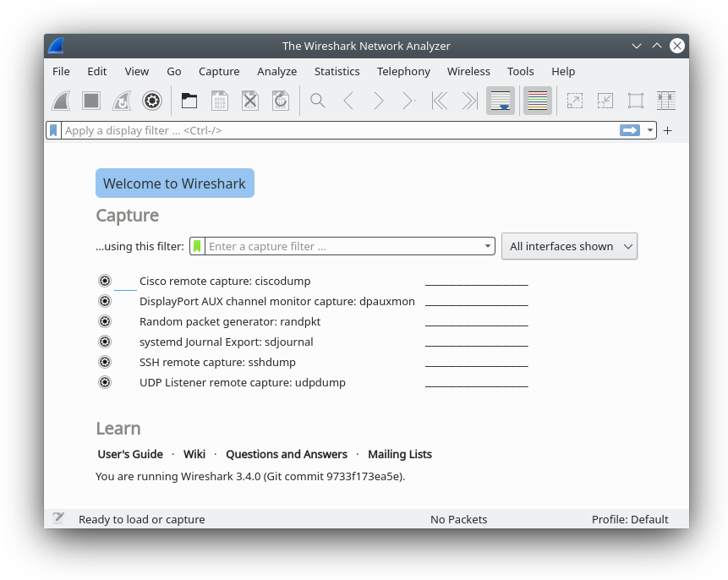Click the capture file comment icon in status bar
The image size is (728, 580).
click(58, 518)
